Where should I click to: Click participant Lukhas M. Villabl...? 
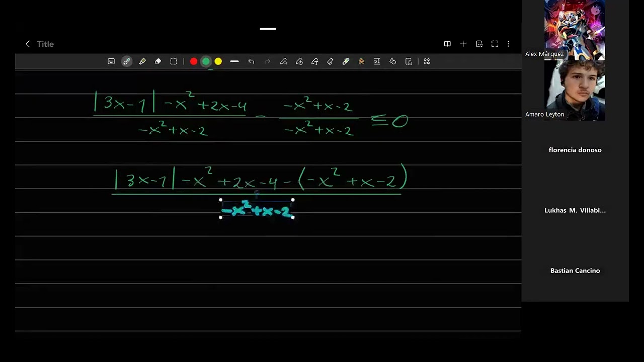coord(575,210)
